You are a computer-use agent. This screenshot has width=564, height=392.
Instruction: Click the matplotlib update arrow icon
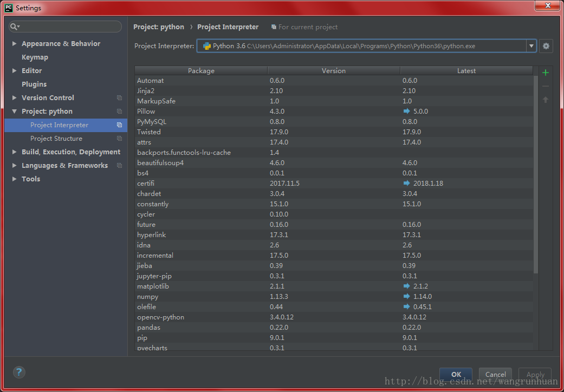pyautogui.click(x=407, y=286)
